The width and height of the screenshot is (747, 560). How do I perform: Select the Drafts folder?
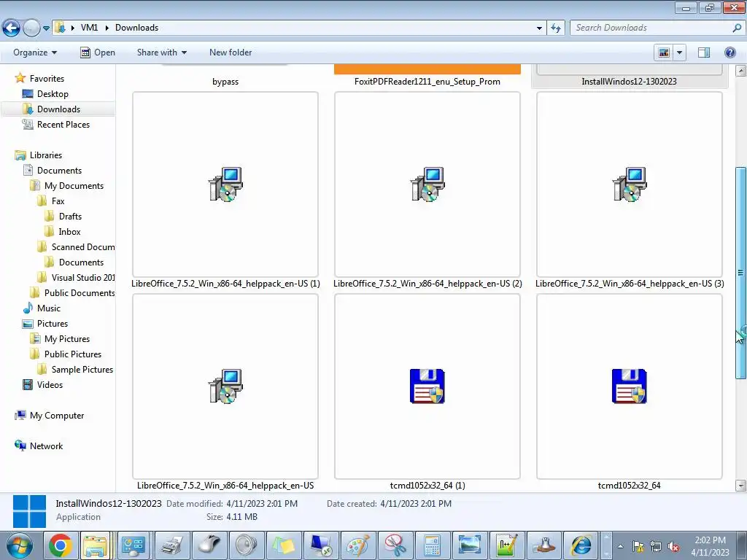point(70,216)
